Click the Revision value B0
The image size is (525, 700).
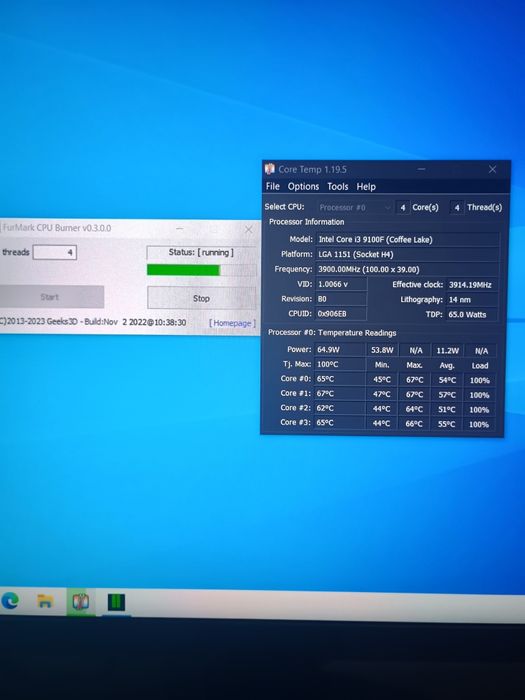[x=341, y=299]
